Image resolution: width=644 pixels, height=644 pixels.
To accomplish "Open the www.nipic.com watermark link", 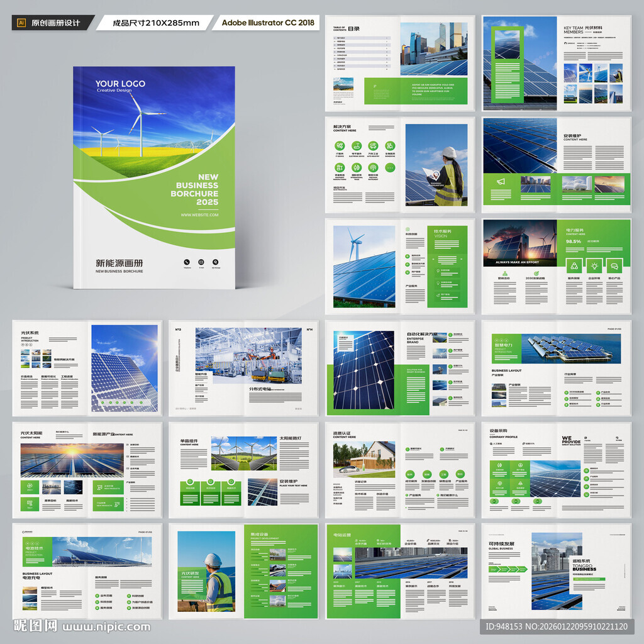I will [x=106, y=627].
